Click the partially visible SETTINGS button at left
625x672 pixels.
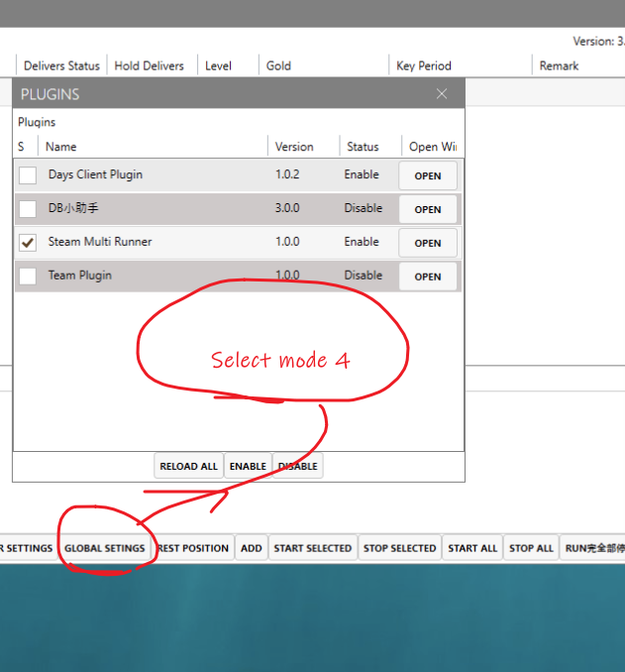point(28,548)
